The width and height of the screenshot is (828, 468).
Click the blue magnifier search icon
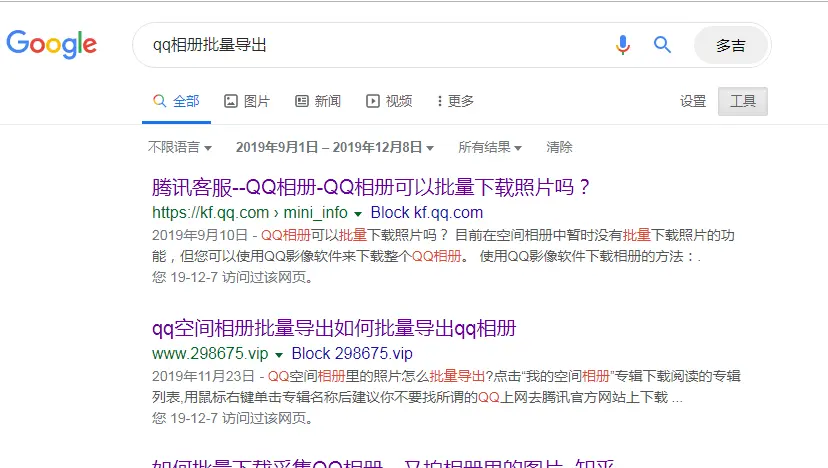pyautogui.click(x=662, y=45)
